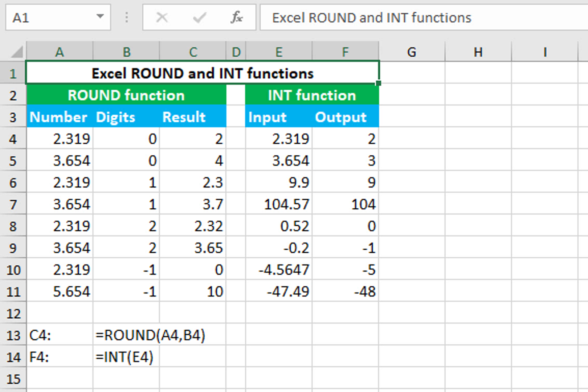Click the 'Result' column heading cell

[193, 117]
